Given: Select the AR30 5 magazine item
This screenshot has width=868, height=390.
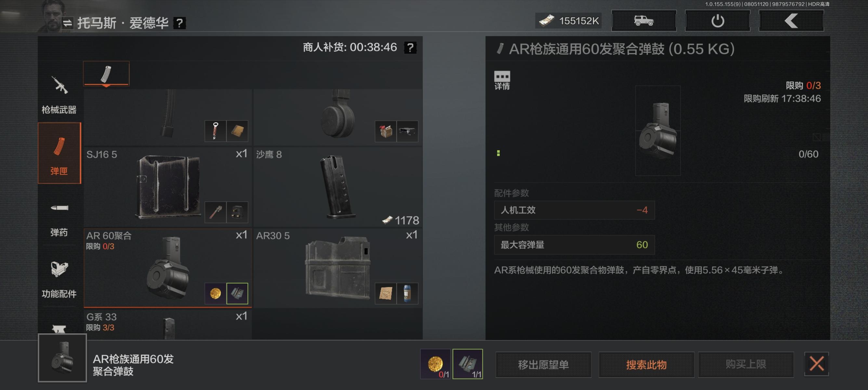Looking at the screenshot, I should click(x=338, y=268).
